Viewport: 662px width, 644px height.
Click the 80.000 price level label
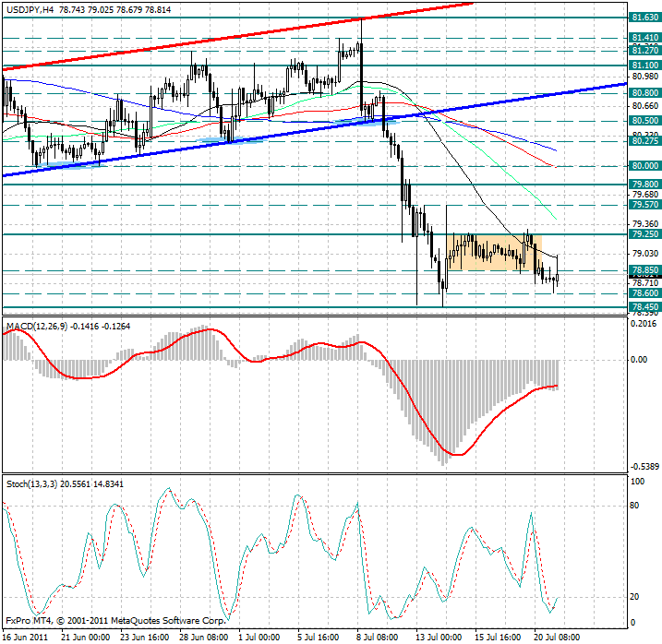(x=644, y=166)
